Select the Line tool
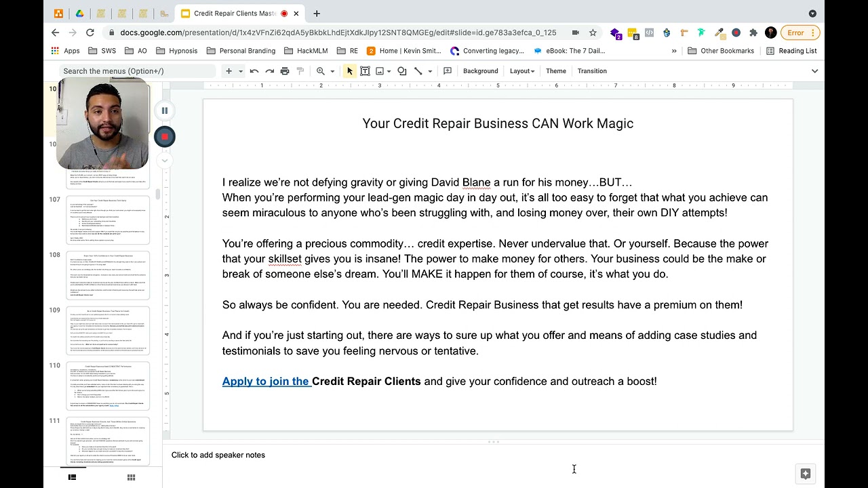The image size is (868, 488). click(418, 71)
